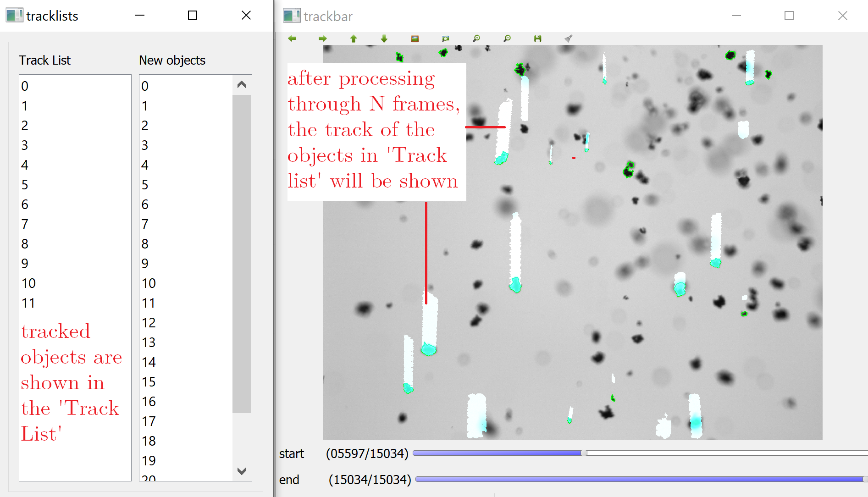Reset zoom to original size picture icon
This screenshot has height=497, width=868.
tap(415, 39)
